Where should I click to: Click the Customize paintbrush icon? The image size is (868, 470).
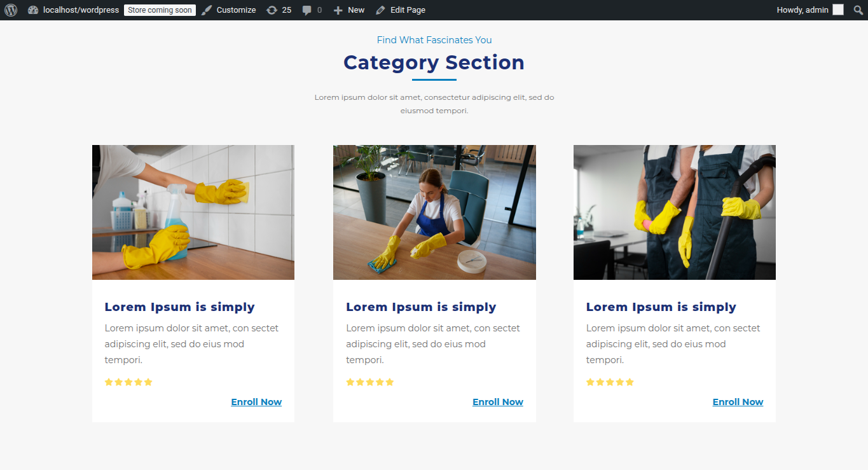[x=207, y=10]
